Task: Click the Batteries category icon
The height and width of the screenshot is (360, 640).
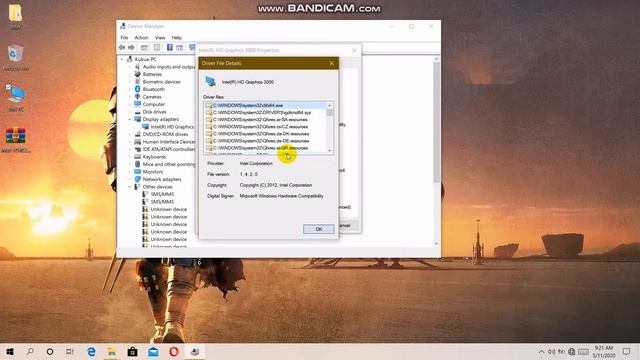Action: pos(138,74)
